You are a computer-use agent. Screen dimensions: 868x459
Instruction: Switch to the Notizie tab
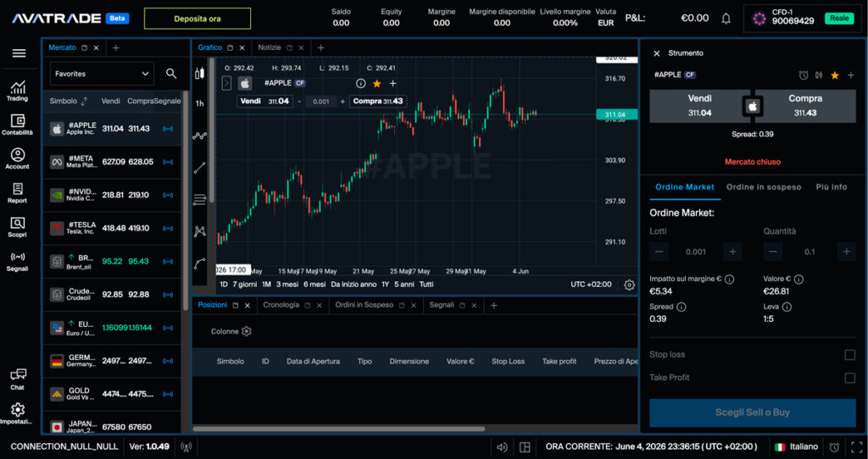[x=270, y=47]
